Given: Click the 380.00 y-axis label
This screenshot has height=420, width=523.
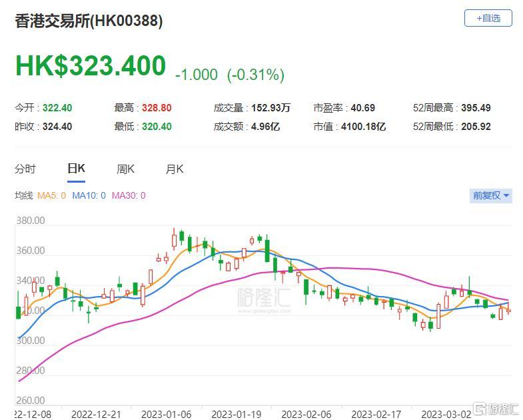Looking at the screenshot, I should tap(31, 221).
